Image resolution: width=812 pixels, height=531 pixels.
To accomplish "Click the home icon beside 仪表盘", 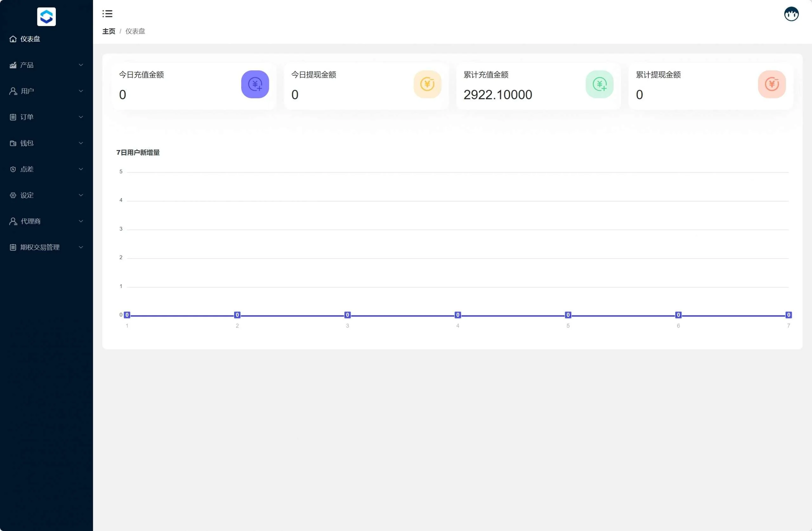I will 13,39.
